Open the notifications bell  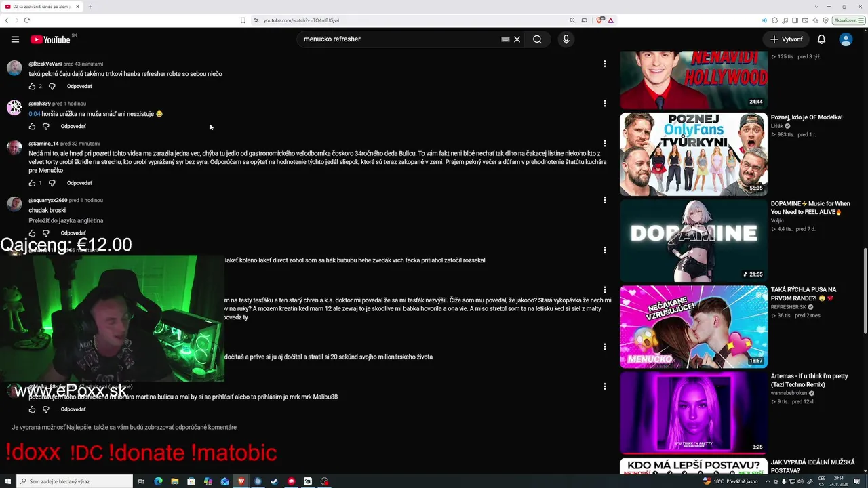point(821,39)
